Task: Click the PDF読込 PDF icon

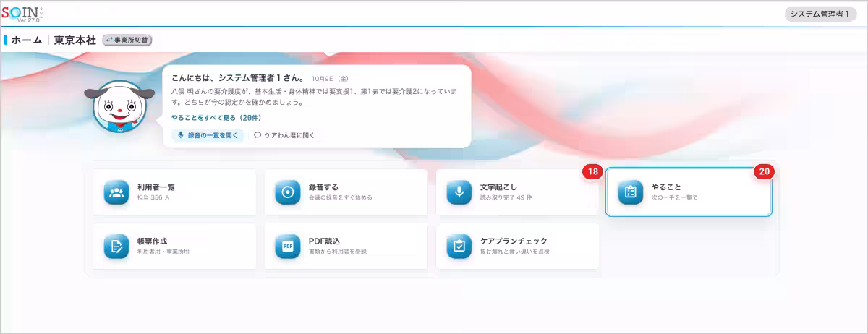Action: [x=287, y=247]
